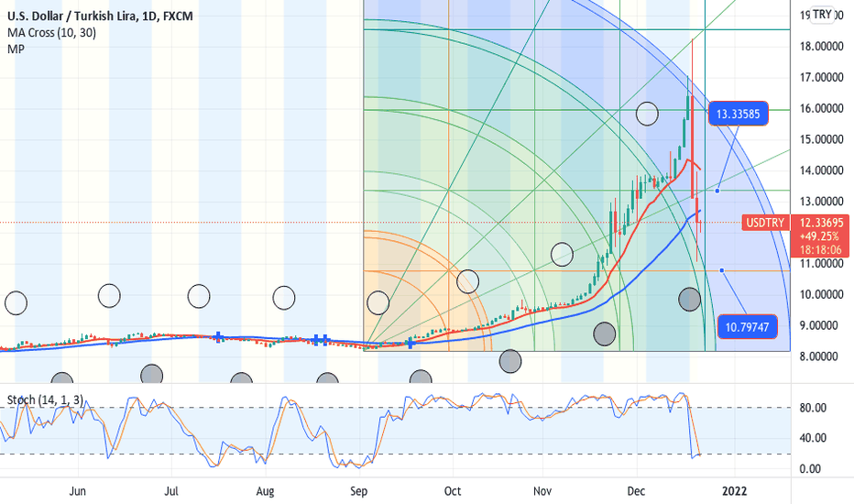Click the 10.79747 price callout label

tap(747, 327)
